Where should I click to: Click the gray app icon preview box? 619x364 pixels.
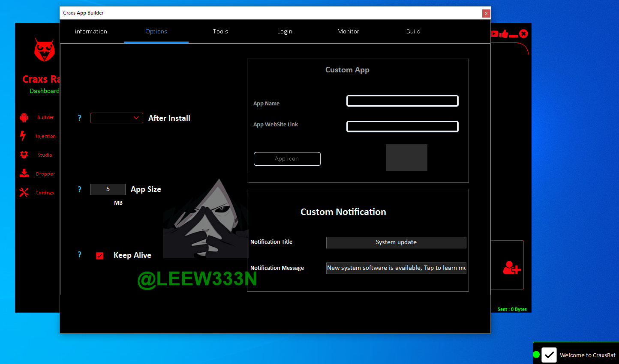click(x=406, y=158)
